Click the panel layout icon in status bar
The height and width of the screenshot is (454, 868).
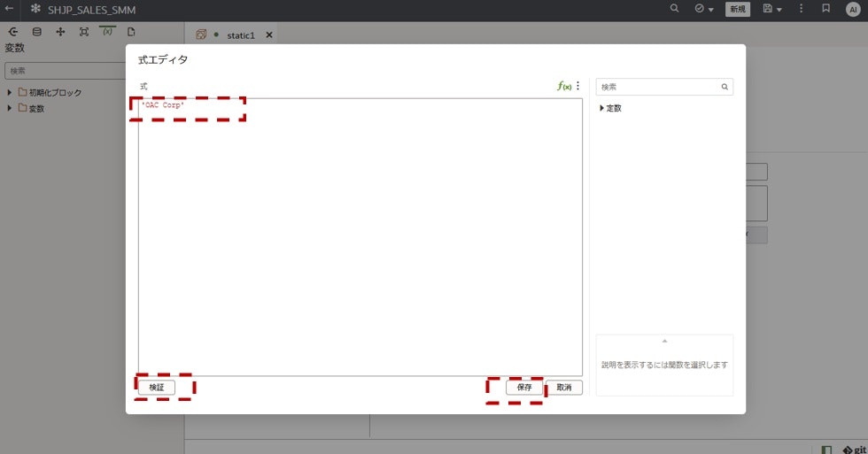826,450
